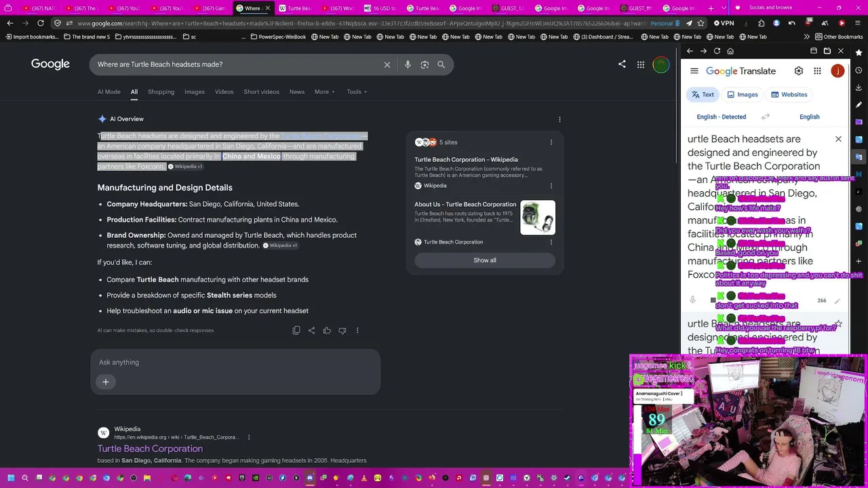Image resolution: width=868 pixels, height=488 pixels.
Task: Open Windows taskbar search
Action: [x=25, y=478]
